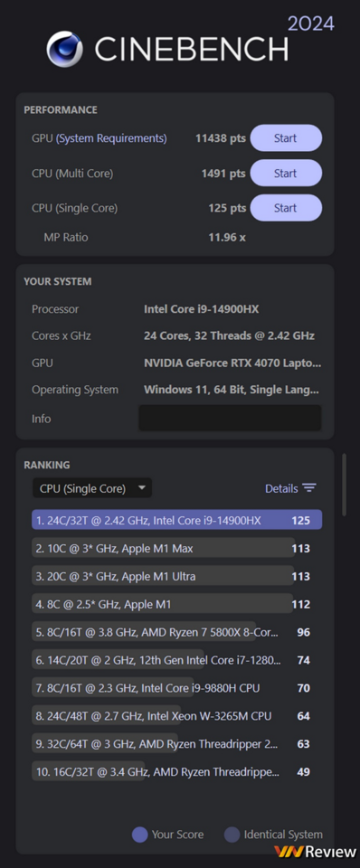
Task: Select the Intel Core i9-14900HX ranking entry
Action: tap(176, 521)
